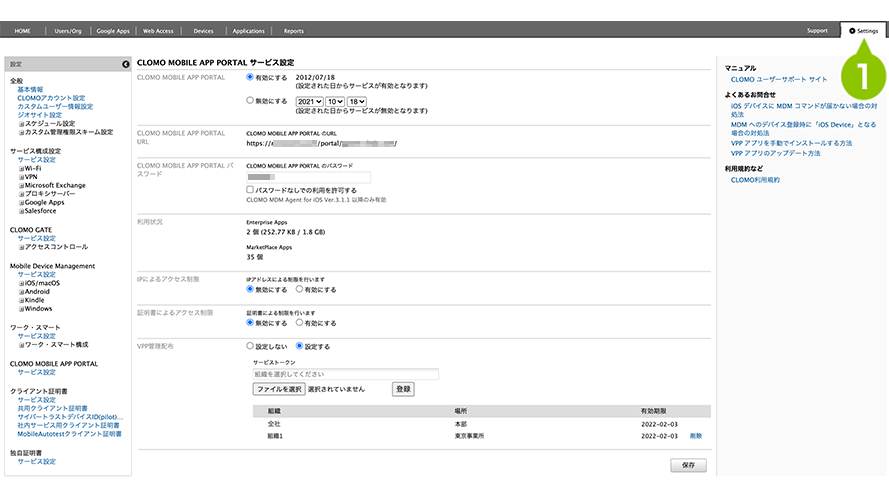
Task: Click the portal URL text
Action: pyautogui.click(x=321, y=143)
